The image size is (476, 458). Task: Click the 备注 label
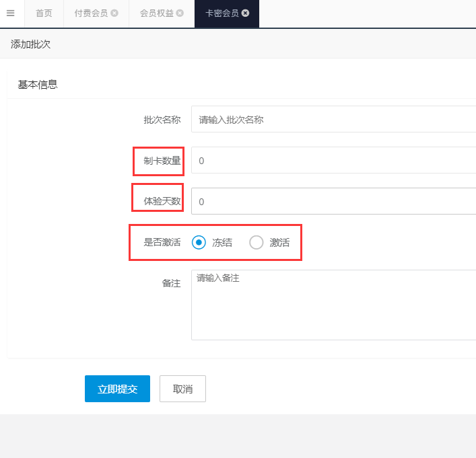coord(171,283)
